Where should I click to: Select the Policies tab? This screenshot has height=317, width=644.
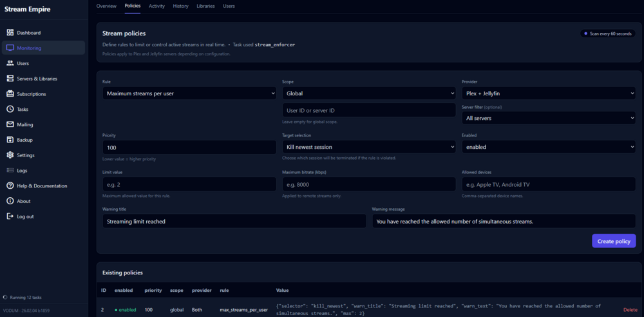[x=133, y=6]
